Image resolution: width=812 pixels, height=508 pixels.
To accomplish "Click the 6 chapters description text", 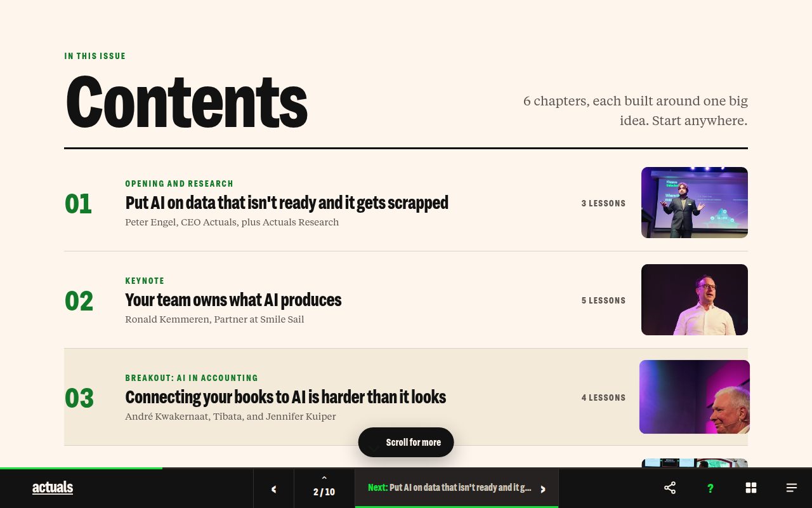I will (636, 110).
